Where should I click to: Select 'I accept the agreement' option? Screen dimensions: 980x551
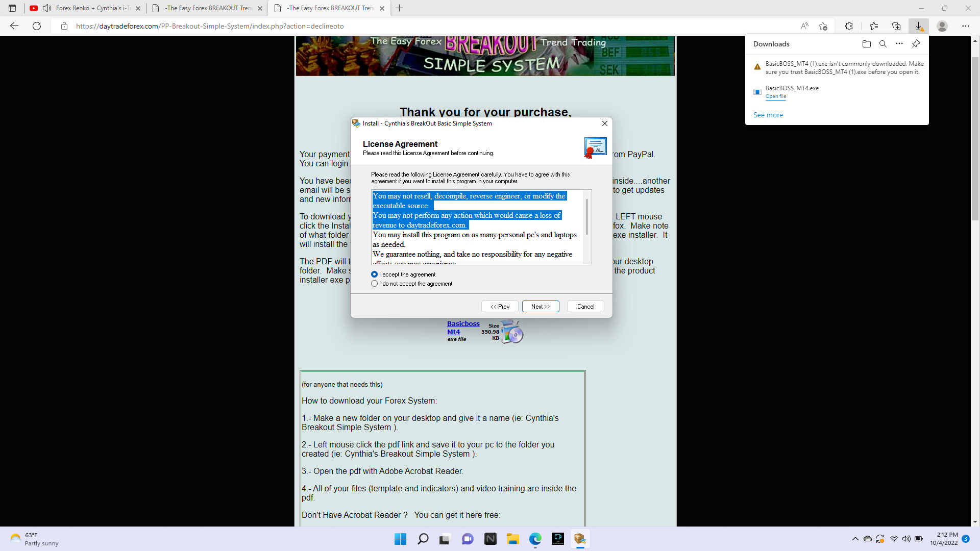pos(375,274)
